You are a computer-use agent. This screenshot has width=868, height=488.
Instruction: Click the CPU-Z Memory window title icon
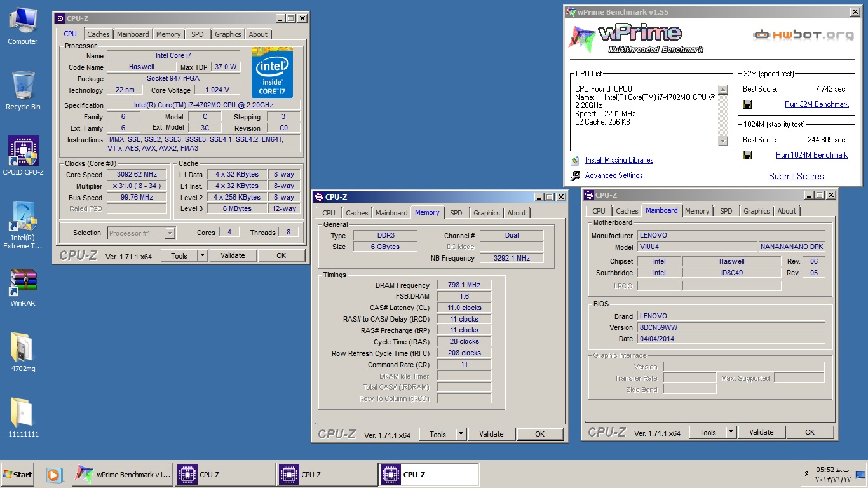point(319,197)
